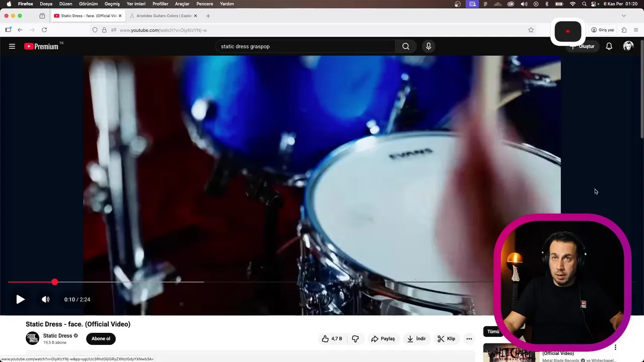644x362 pixels.
Task: Open tracking protection shield icon
Action: point(95,30)
